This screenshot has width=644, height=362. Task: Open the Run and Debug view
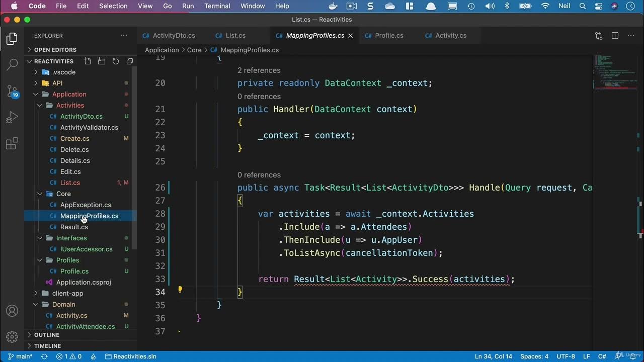pos(12,118)
